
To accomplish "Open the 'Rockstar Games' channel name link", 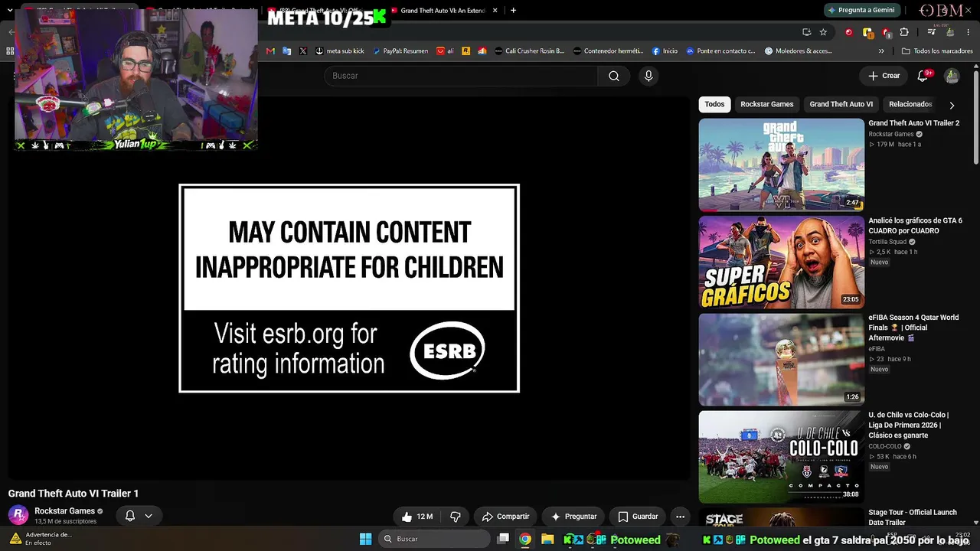I will coord(64,511).
